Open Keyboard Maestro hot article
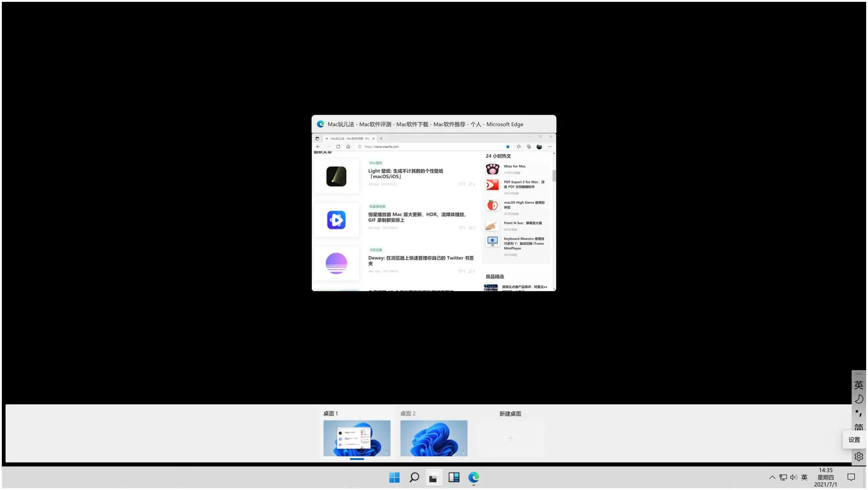Screen dimensions: 868x490 tap(524, 244)
